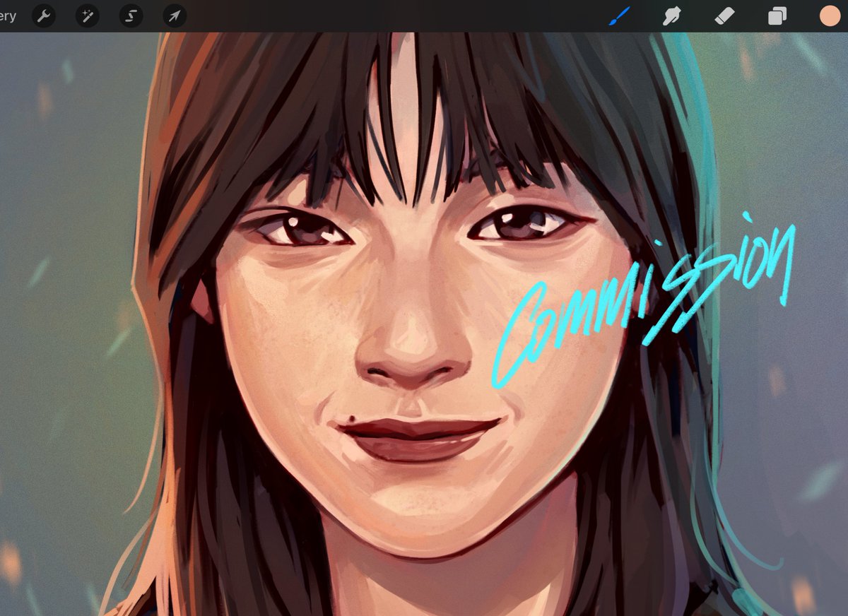Open the Actions wrench menu
Image resolution: width=848 pixels, height=616 pixels.
44,16
